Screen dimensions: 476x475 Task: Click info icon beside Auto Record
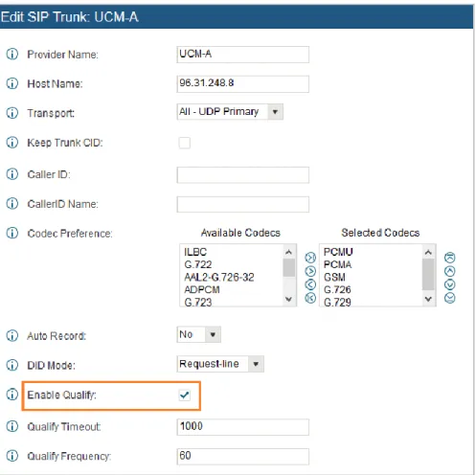pyautogui.click(x=12, y=335)
